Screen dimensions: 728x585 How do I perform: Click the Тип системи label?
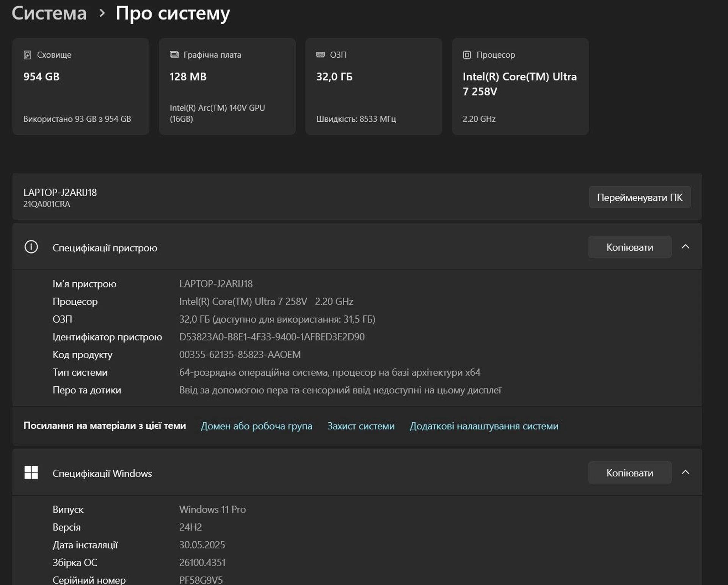tap(80, 373)
